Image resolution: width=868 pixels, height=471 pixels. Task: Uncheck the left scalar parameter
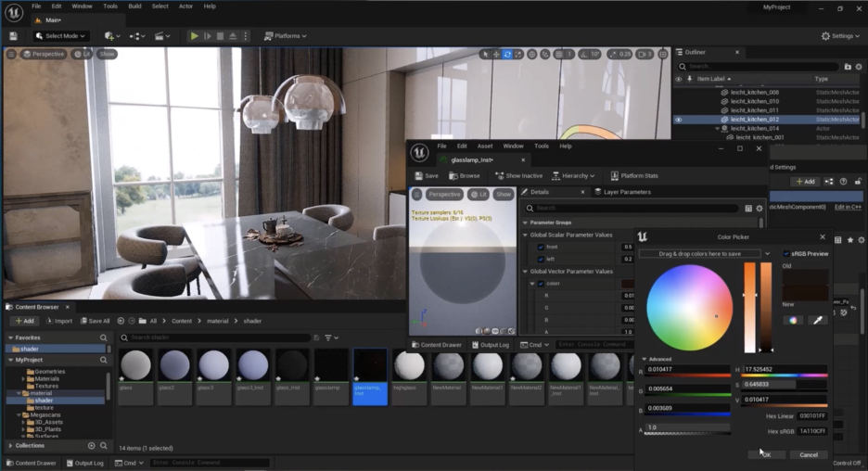click(541, 259)
